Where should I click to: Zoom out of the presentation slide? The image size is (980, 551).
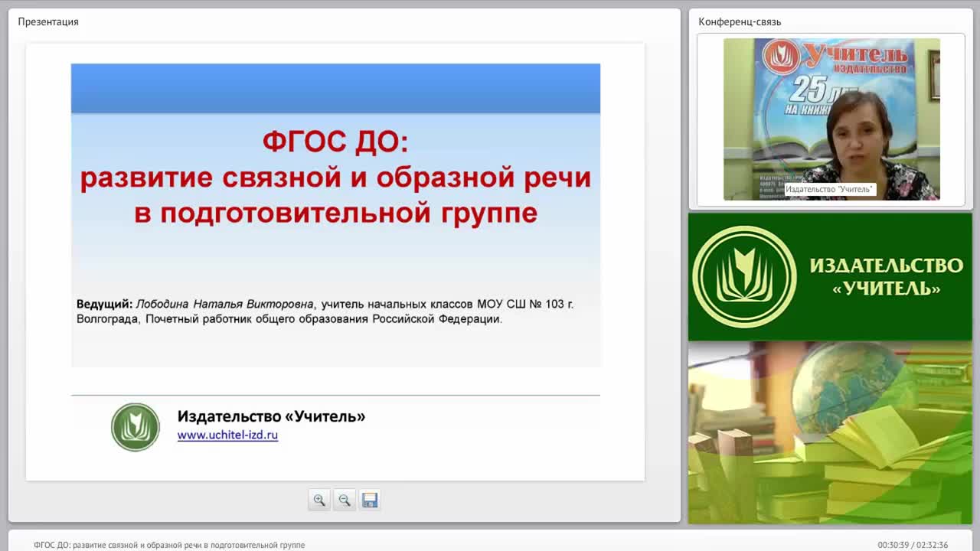tap(345, 500)
